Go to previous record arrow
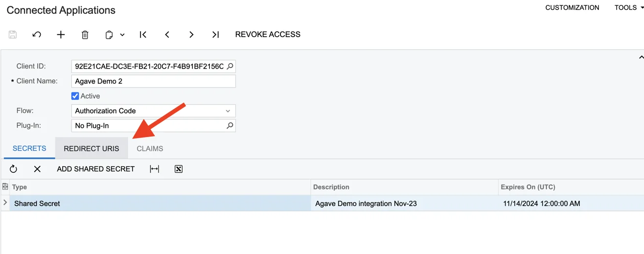The height and width of the screenshot is (254, 644). point(167,34)
